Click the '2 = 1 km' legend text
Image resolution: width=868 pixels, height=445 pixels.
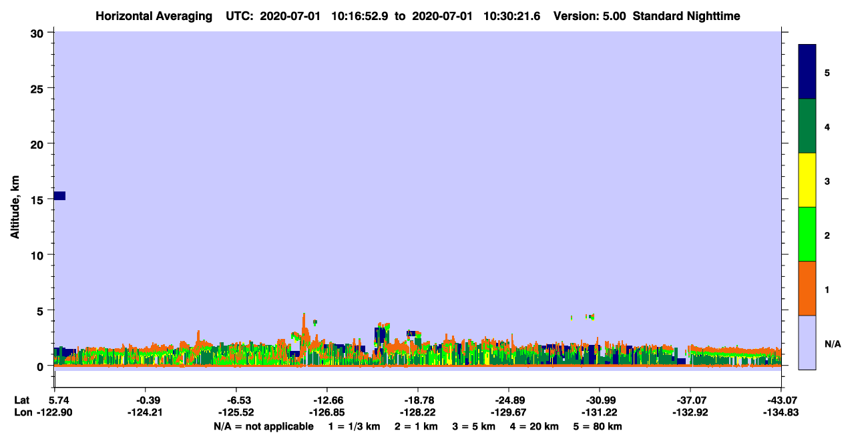click(x=416, y=426)
